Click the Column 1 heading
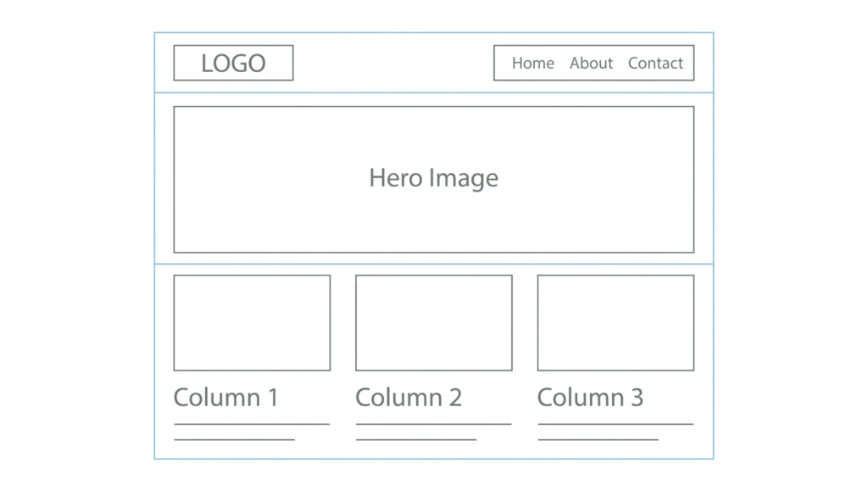The height and width of the screenshot is (485, 868). [225, 397]
